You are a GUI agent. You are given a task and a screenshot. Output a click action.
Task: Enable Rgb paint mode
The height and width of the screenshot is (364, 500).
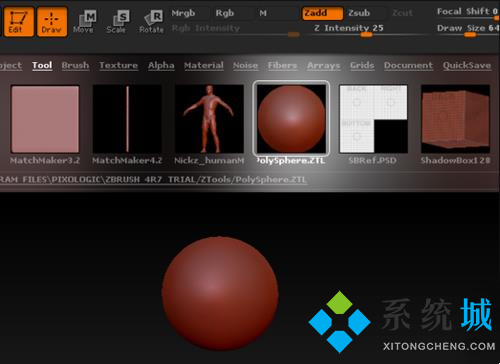(x=225, y=13)
